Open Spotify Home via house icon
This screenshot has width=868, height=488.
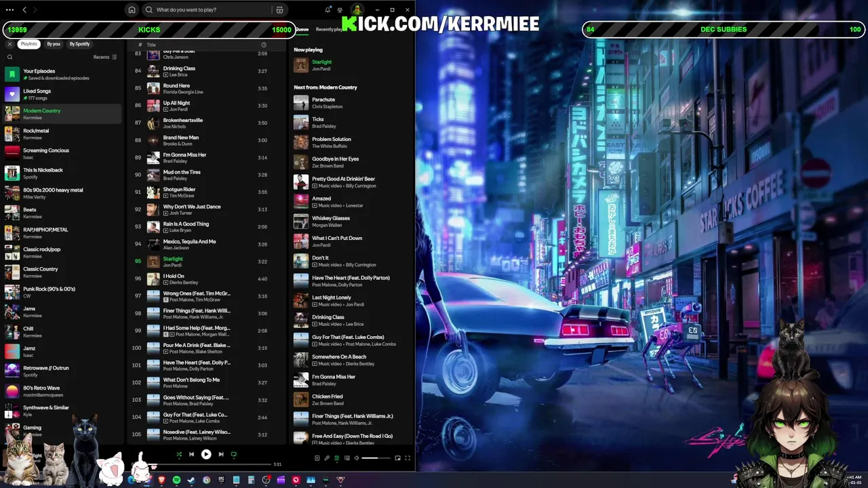click(x=132, y=10)
